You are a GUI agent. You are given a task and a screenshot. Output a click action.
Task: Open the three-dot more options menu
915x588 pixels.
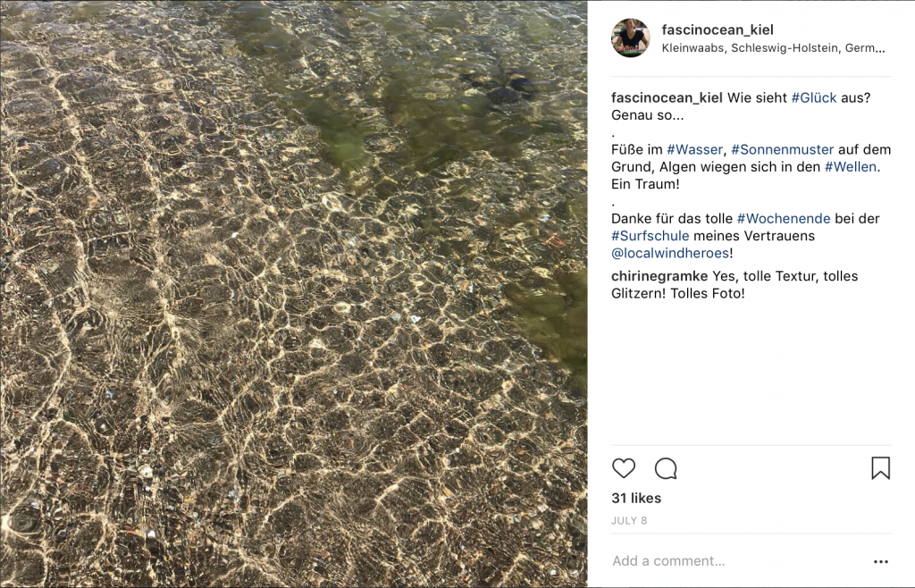[880, 561]
